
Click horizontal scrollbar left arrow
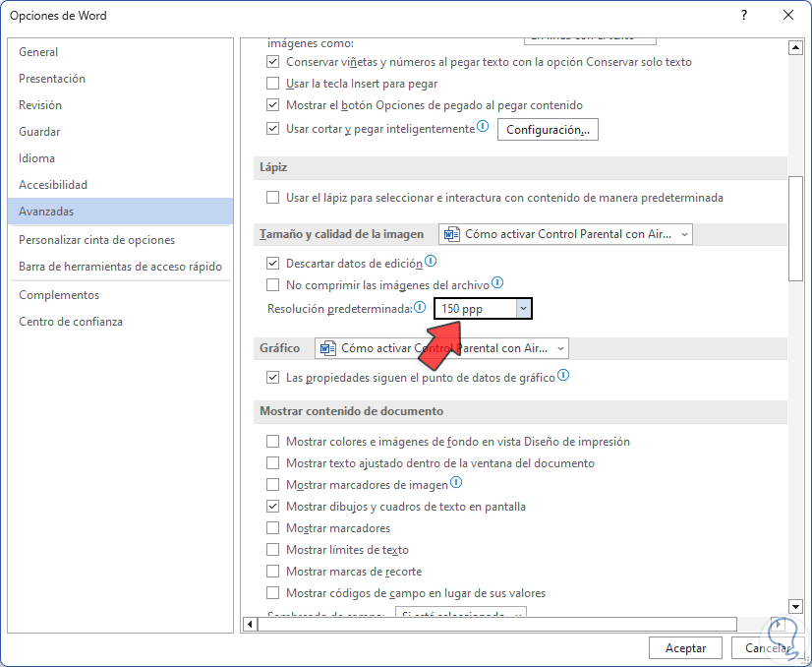pyautogui.click(x=250, y=624)
